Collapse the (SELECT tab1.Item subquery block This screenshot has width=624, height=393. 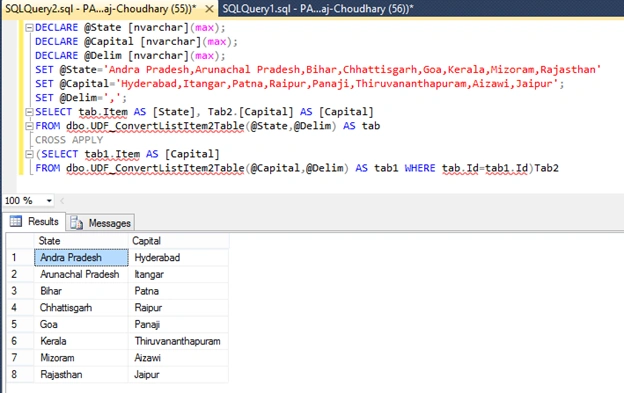pyautogui.click(x=29, y=154)
